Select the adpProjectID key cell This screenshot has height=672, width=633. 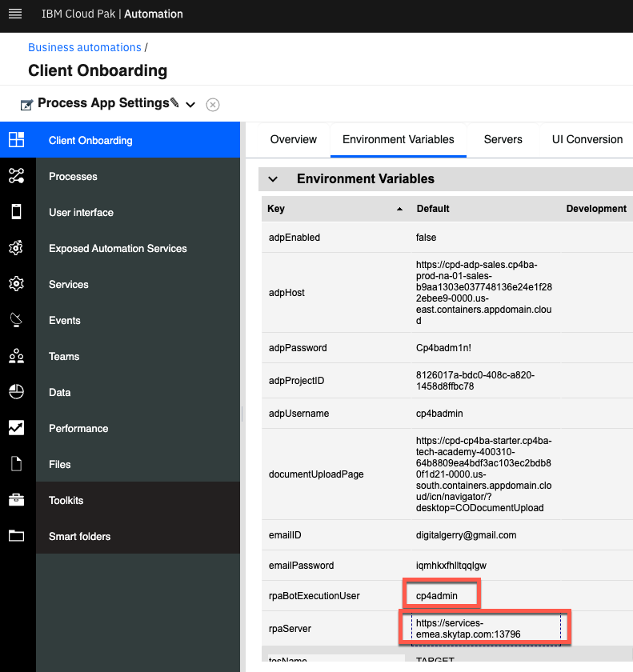tap(335, 381)
